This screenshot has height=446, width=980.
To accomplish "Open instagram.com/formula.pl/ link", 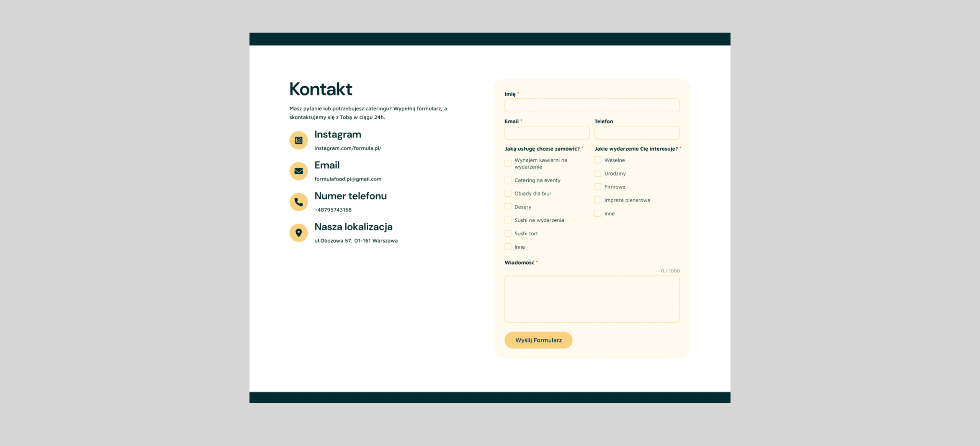I will coord(348,148).
